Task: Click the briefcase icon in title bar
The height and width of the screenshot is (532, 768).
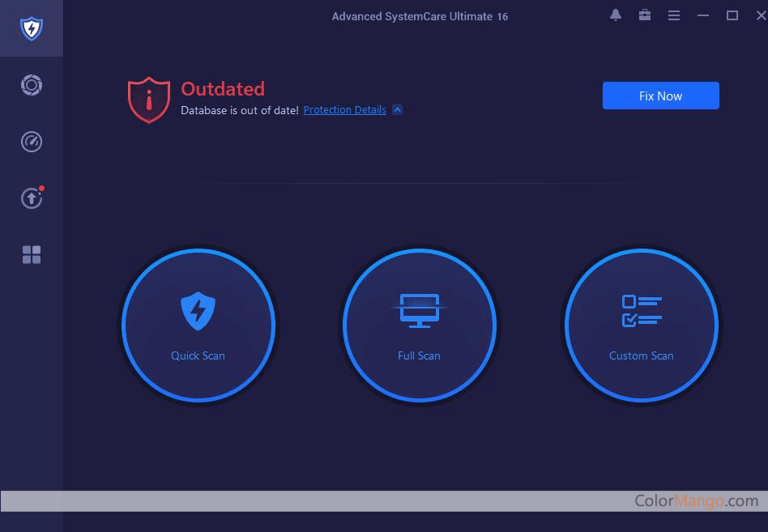Action: click(645, 15)
